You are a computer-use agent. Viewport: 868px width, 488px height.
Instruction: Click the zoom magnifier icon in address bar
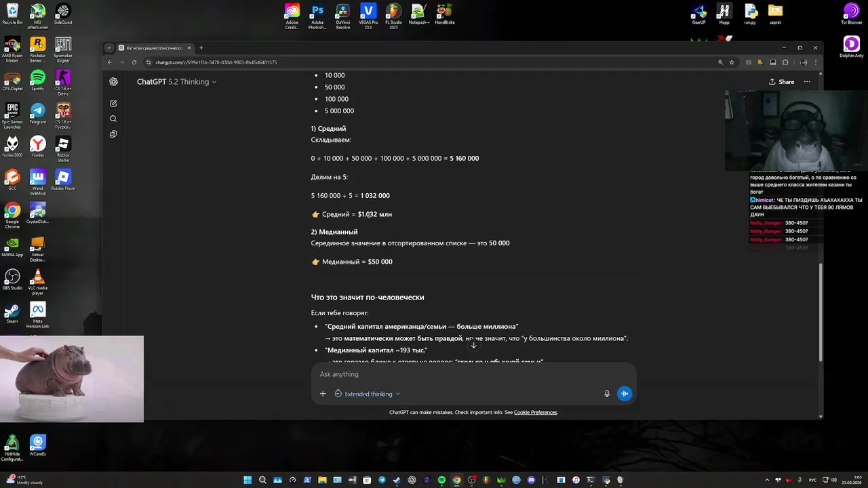[x=720, y=62]
